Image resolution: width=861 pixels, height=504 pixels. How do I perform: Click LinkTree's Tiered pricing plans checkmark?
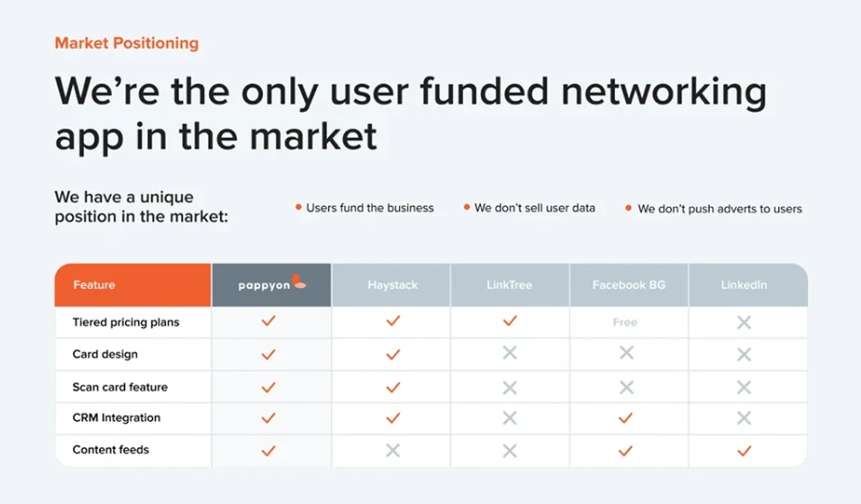click(510, 321)
